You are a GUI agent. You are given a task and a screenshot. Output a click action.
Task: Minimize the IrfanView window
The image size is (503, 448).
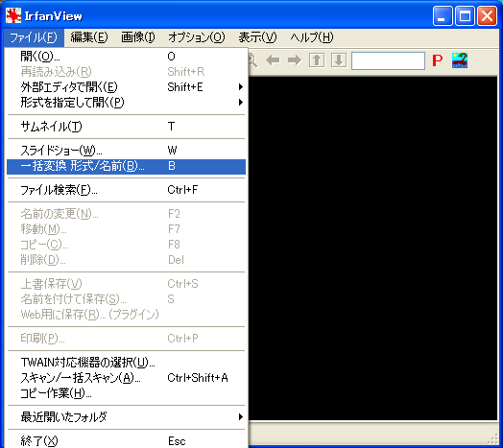(443, 15)
